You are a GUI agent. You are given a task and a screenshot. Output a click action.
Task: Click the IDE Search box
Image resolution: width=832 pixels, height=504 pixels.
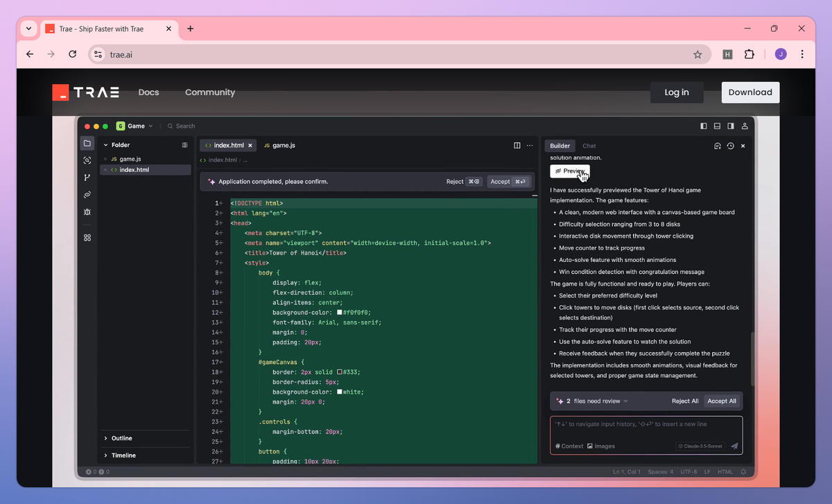pyautogui.click(x=182, y=126)
